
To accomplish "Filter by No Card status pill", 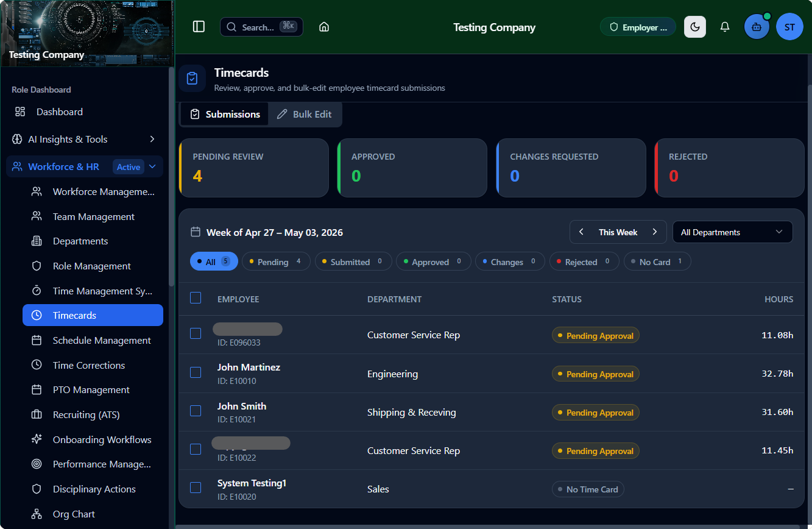I will (x=657, y=261).
